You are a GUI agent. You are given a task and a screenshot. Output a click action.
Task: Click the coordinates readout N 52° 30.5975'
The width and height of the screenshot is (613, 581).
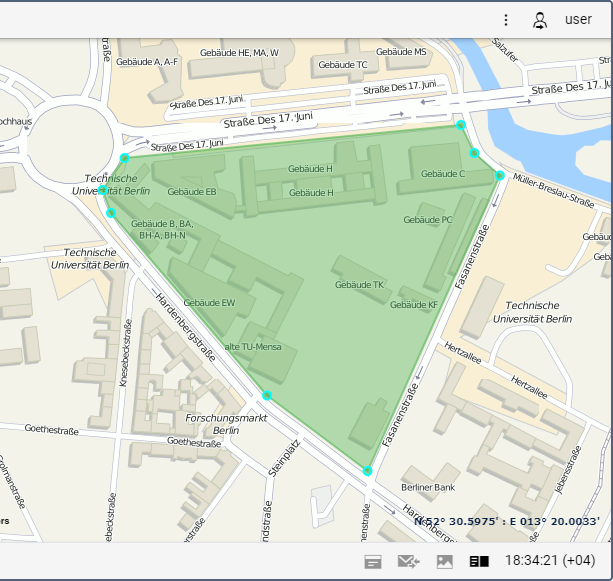pos(507,521)
